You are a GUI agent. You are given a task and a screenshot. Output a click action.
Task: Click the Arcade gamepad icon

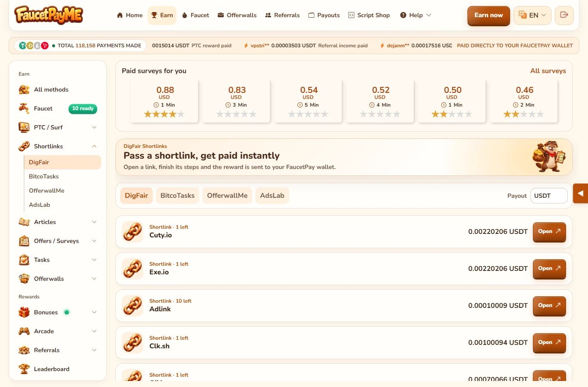pos(24,331)
